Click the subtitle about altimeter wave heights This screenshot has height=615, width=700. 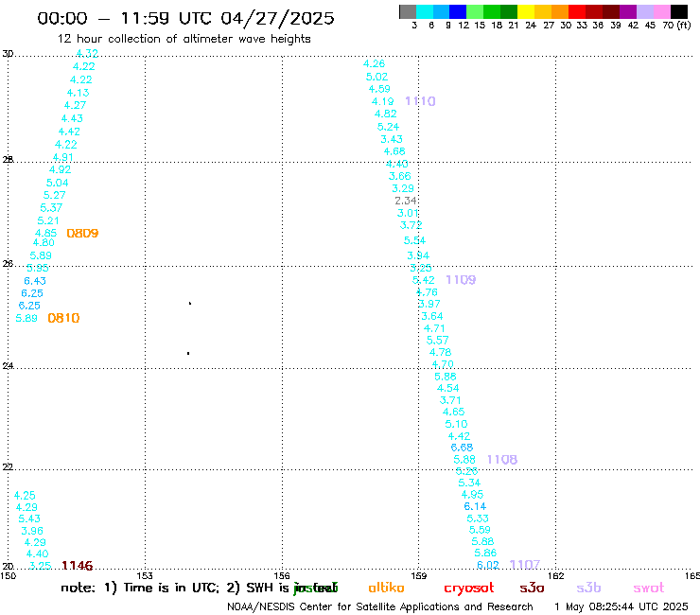[184, 39]
